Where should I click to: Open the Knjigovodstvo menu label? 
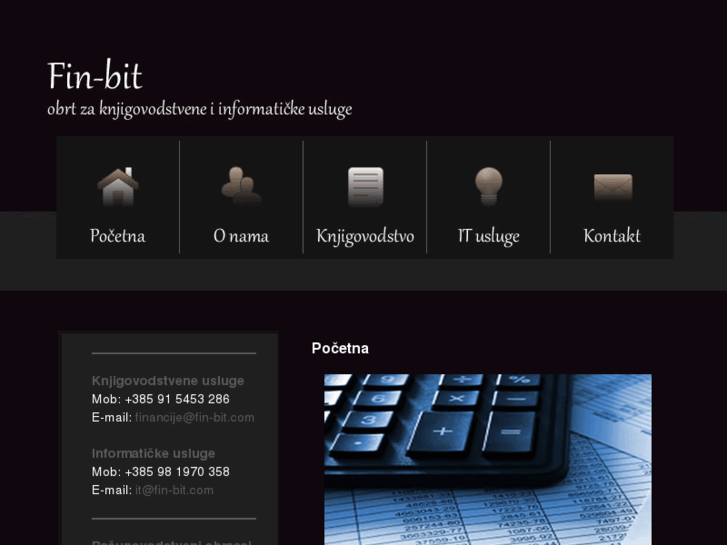[x=365, y=236]
